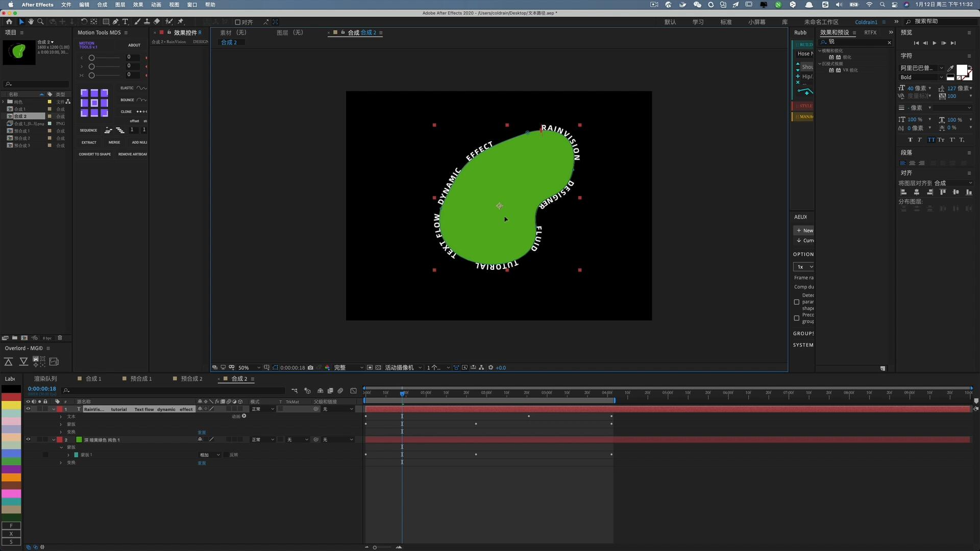
Task: Select the Roto Brush tool
Action: (x=169, y=22)
